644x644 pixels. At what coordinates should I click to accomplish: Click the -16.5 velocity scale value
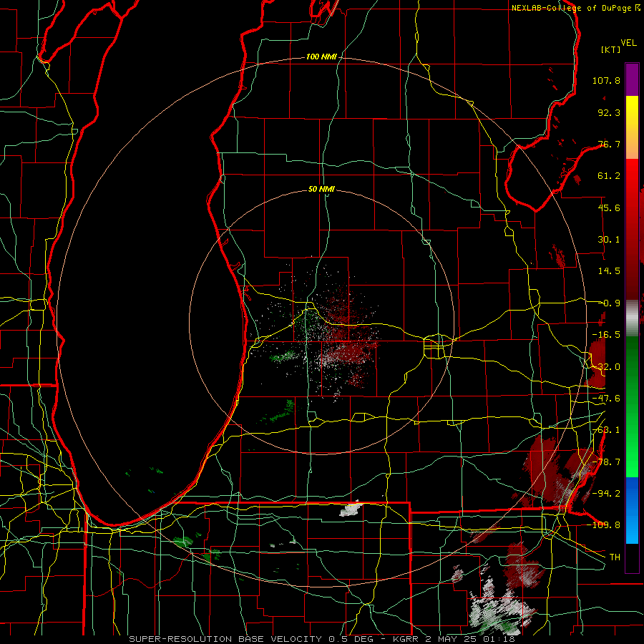click(606, 335)
